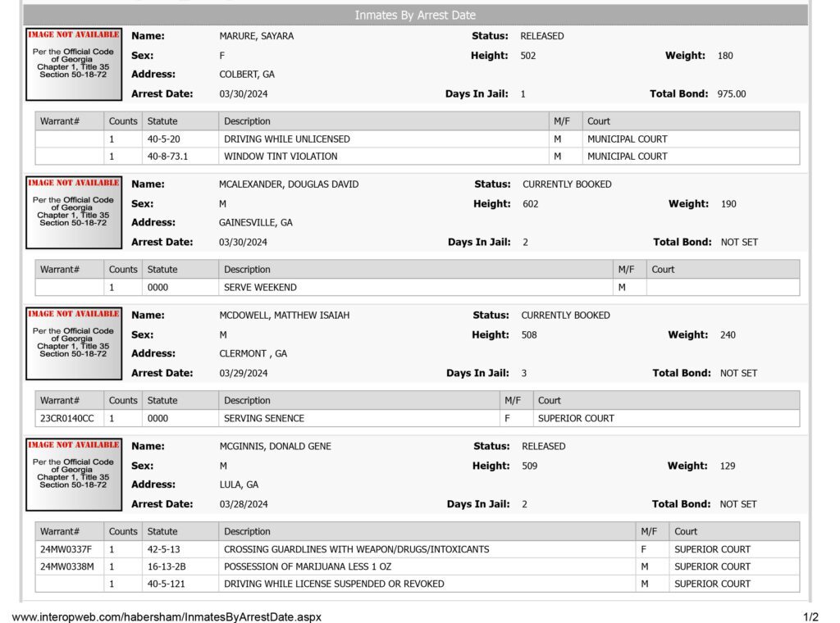
Task: Select the WINDOW TINT VIOLATION charge row
Action: pos(418,157)
